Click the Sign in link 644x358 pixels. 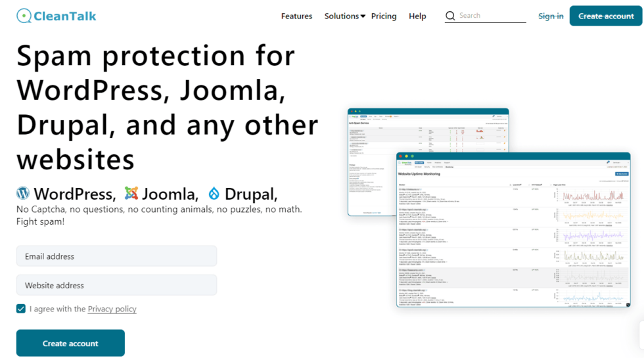coord(551,16)
